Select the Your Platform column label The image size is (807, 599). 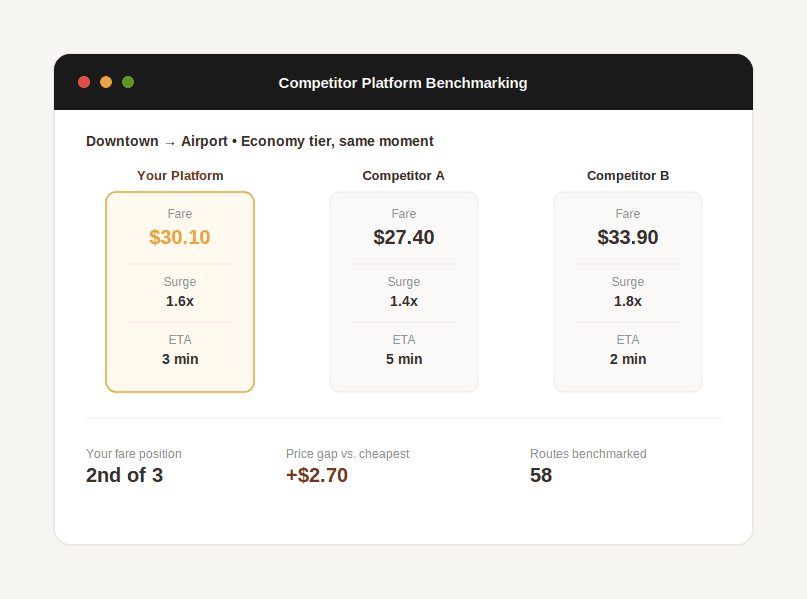click(180, 175)
